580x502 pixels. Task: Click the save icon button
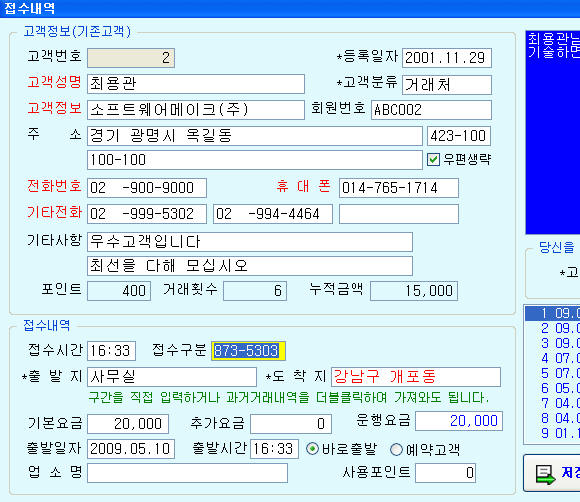click(552, 473)
